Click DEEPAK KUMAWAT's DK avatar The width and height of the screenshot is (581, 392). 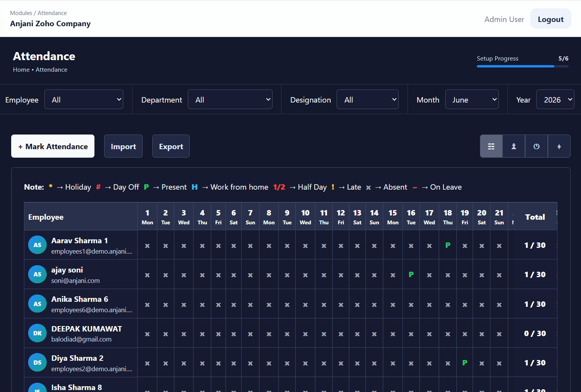[x=37, y=333]
